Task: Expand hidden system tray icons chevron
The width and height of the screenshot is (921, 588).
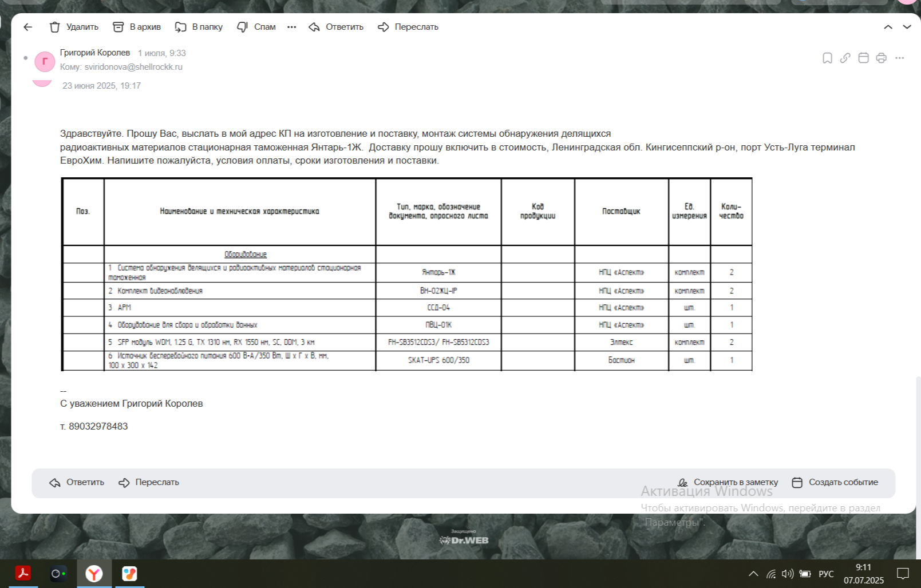Action: 753,574
